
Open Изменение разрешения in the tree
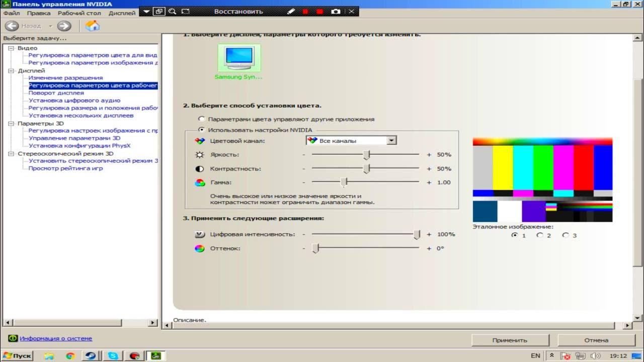click(65, 78)
